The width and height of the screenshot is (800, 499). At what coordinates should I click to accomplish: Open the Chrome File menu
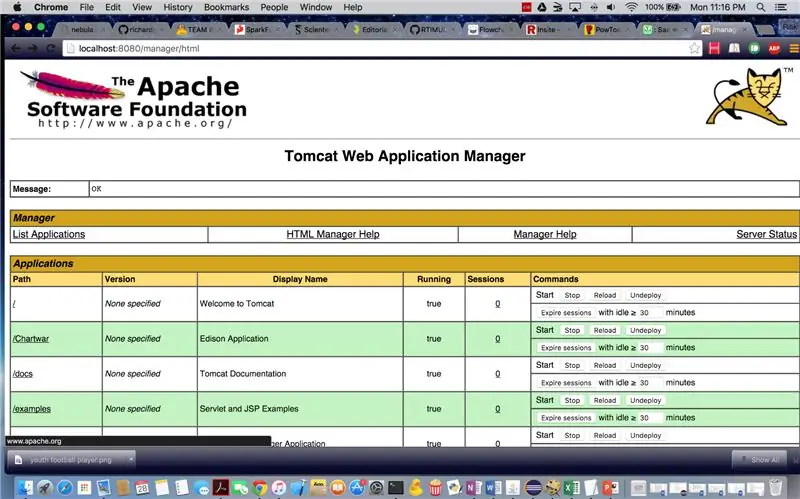(x=87, y=7)
